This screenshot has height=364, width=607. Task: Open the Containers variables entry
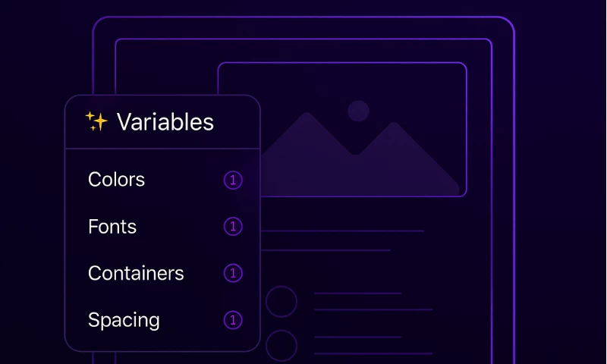pyautogui.click(x=136, y=273)
